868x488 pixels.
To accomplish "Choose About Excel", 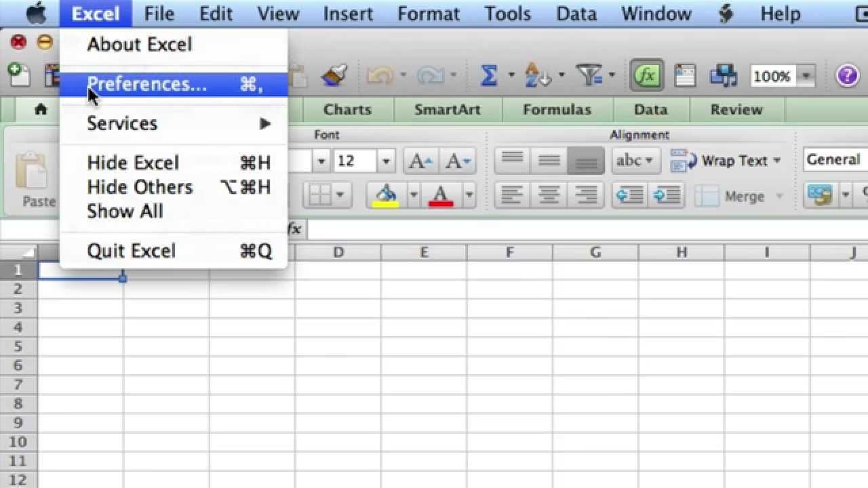I will [x=173, y=45].
